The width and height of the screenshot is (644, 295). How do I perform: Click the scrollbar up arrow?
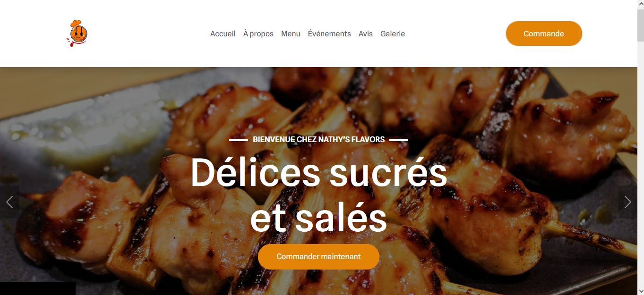(641, 4)
